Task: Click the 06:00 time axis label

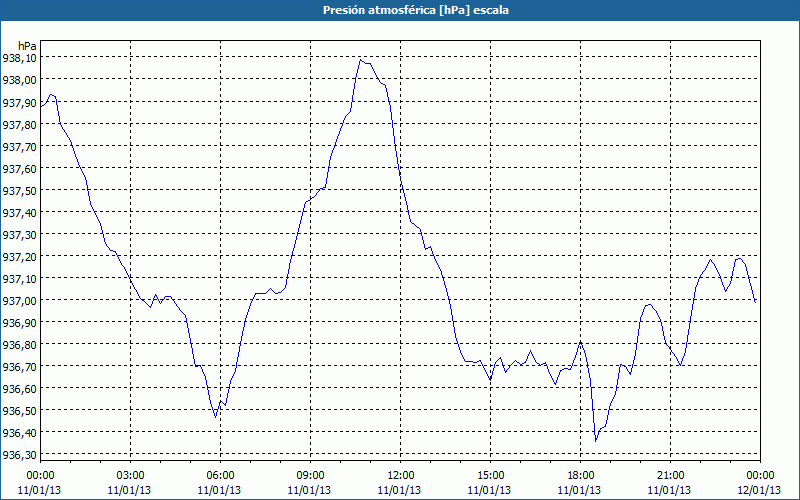Action: (x=220, y=476)
